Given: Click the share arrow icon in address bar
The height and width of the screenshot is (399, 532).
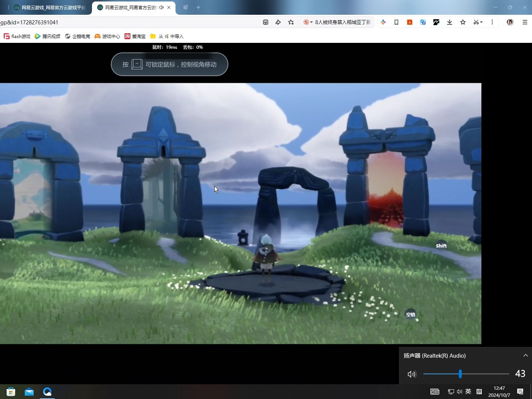Looking at the screenshot, I should point(278,22).
